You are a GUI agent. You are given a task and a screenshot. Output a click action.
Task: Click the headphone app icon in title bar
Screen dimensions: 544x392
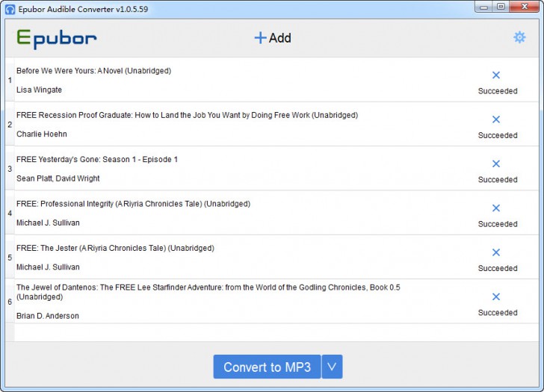click(10, 9)
